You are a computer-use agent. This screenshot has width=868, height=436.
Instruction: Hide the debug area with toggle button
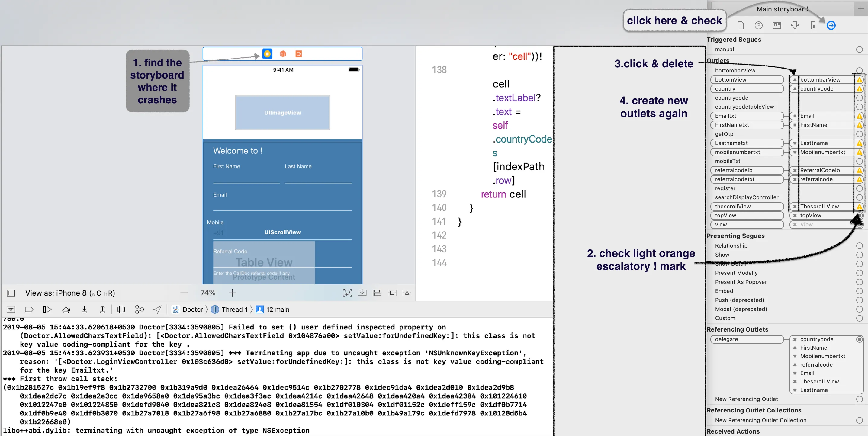pos(11,309)
